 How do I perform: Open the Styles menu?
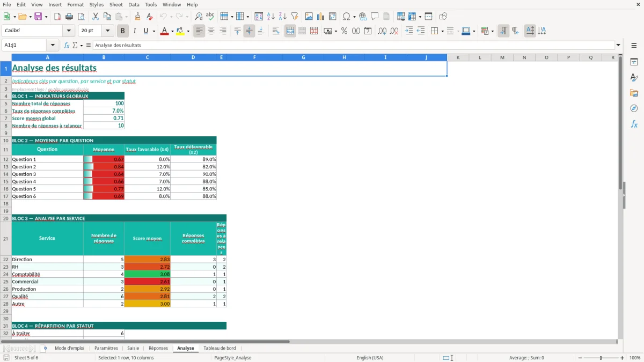click(97, 4)
